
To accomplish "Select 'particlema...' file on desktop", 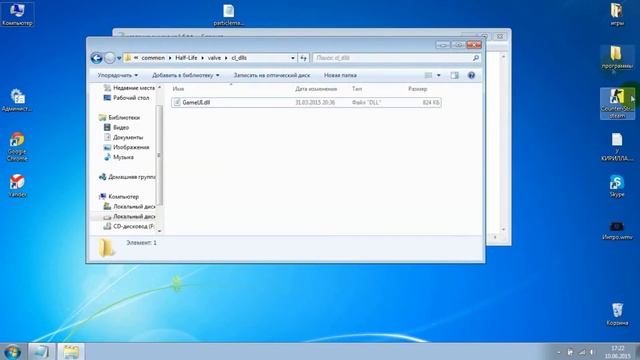I will [x=229, y=15].
